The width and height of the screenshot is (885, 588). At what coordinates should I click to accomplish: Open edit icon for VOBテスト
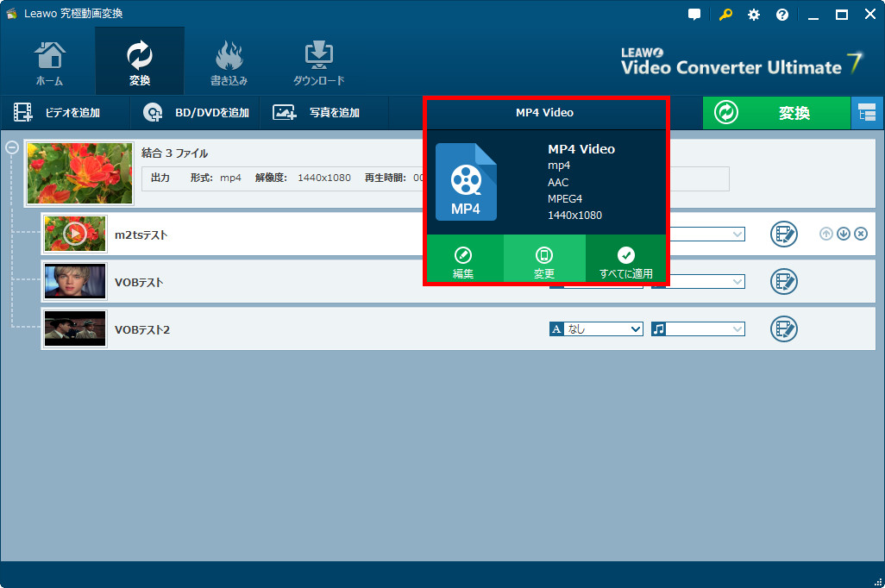pos(784,282)
